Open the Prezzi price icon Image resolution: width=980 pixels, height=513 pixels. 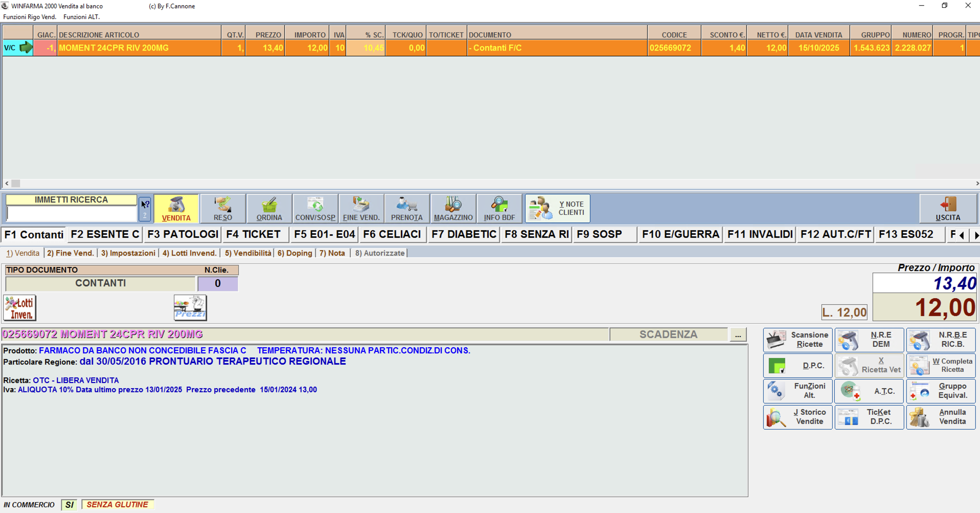pos(190,308)
